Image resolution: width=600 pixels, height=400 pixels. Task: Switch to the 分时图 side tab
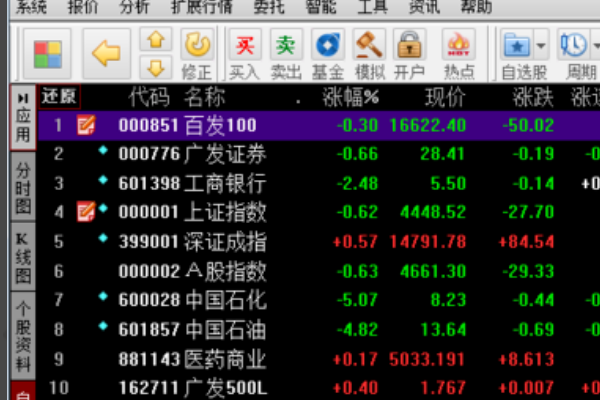click(x=23, y=187)
